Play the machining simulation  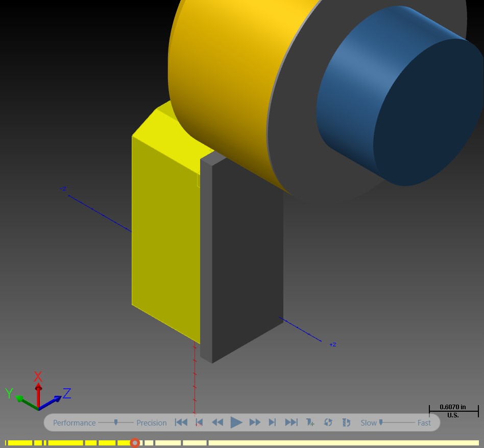[x=236, y=422]
